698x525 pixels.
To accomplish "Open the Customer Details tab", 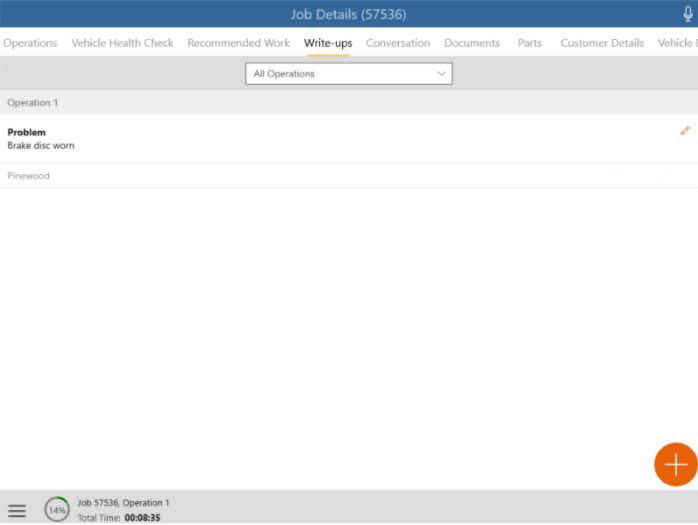I will [602, 43].
